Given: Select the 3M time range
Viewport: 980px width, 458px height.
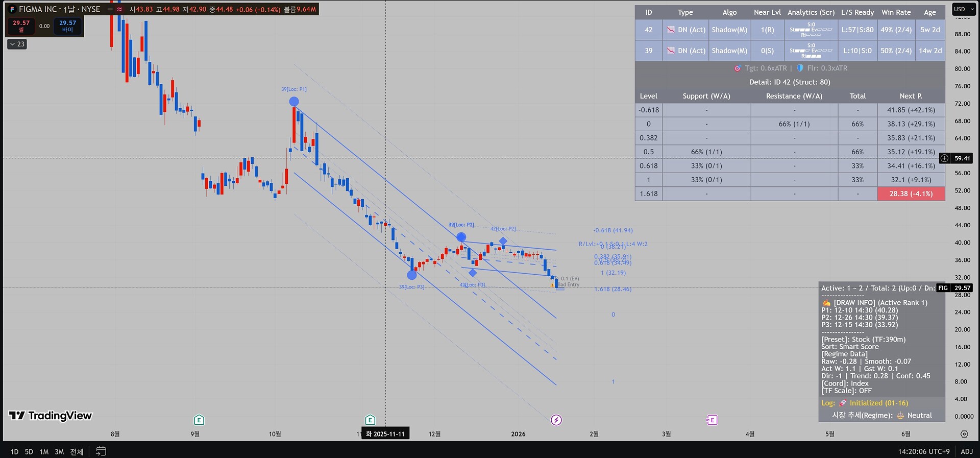Looking at the screenshot, I should click(59, 451).
